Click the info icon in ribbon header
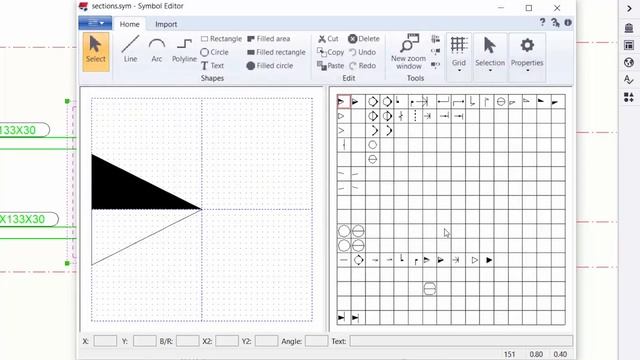 pos(568,22)
